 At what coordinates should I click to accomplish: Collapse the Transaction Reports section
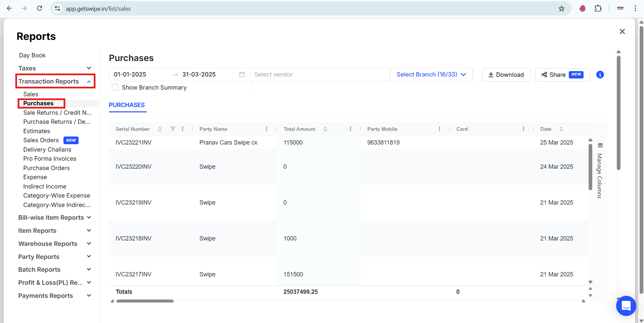[55, 81]
